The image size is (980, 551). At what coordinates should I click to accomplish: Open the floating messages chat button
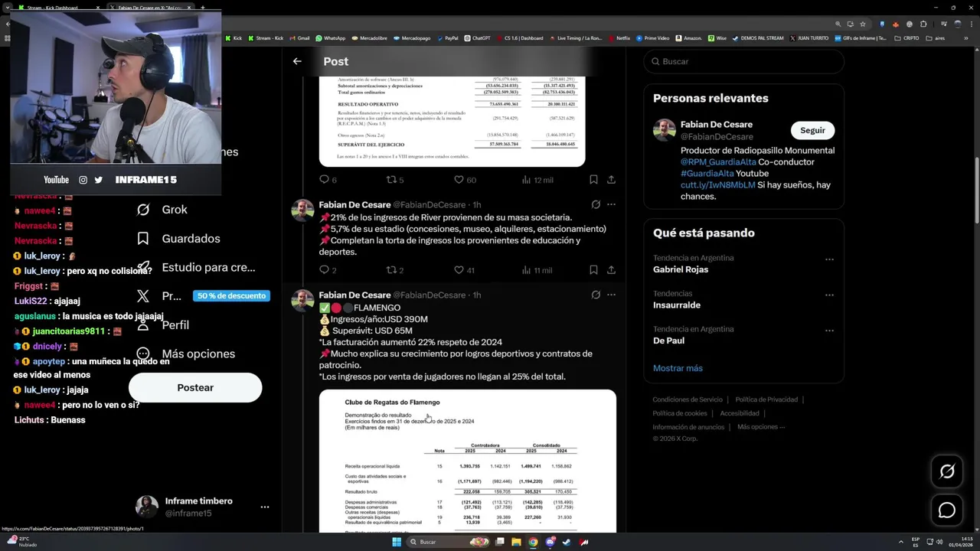point(947,510)
